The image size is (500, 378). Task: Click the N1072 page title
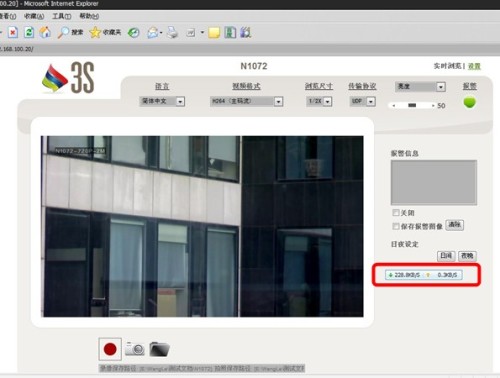pos(254,66)
